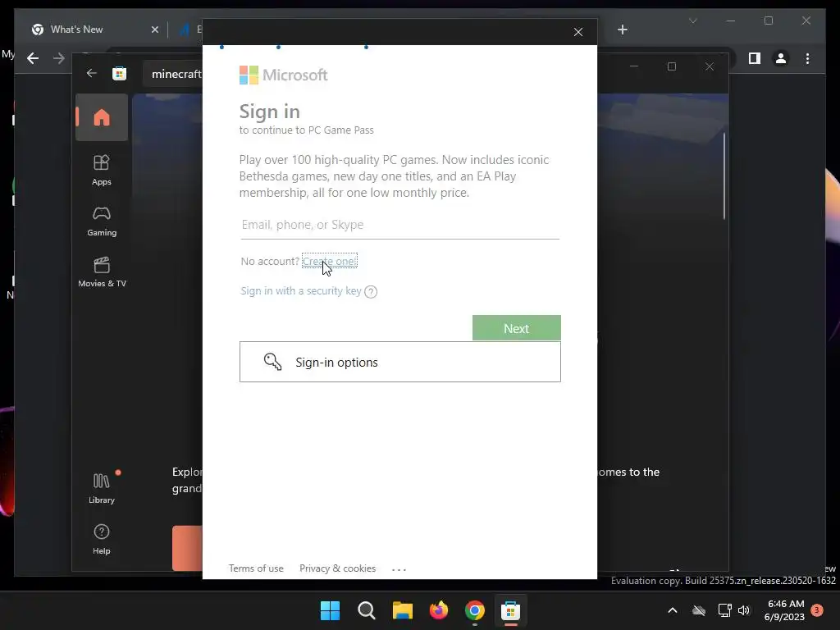The width and height of the screenshot is (840, 630).
Task: Open notification badge in taskbar
Action: [818, 610]
